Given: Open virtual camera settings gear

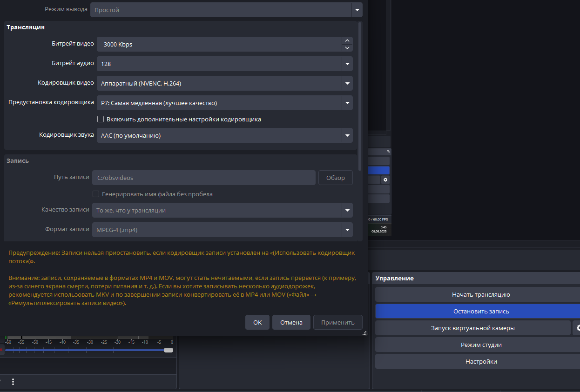Looking at the screenshot, I should pos(577,328).
